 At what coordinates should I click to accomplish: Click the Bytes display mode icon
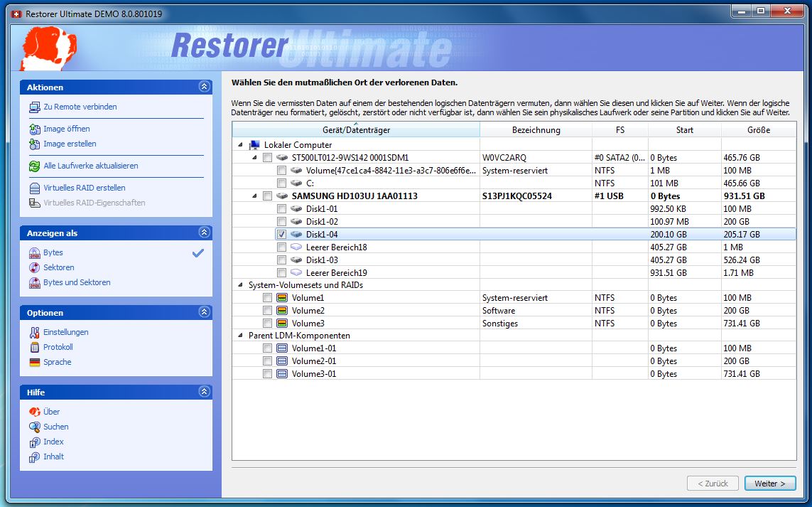coord(35,253)
